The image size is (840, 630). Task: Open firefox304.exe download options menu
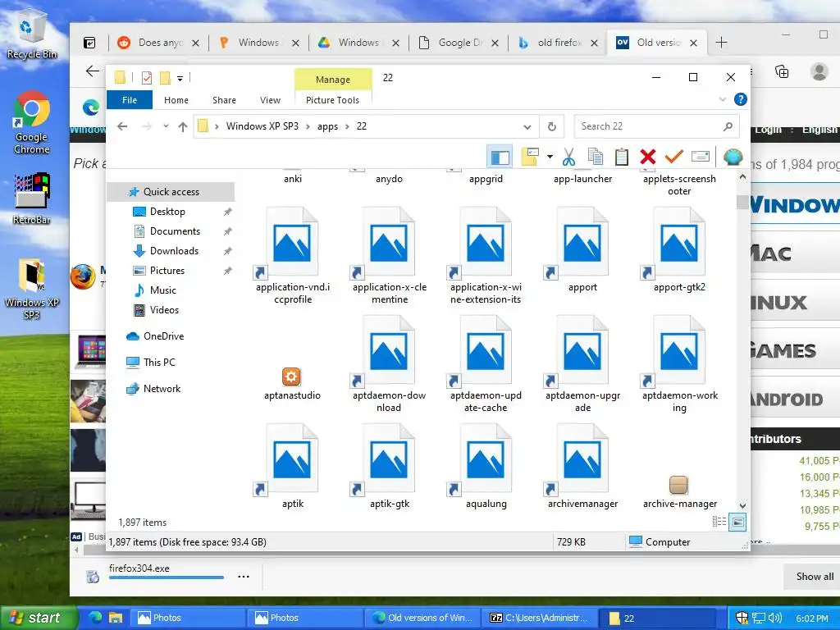click(x=243, y=577)
